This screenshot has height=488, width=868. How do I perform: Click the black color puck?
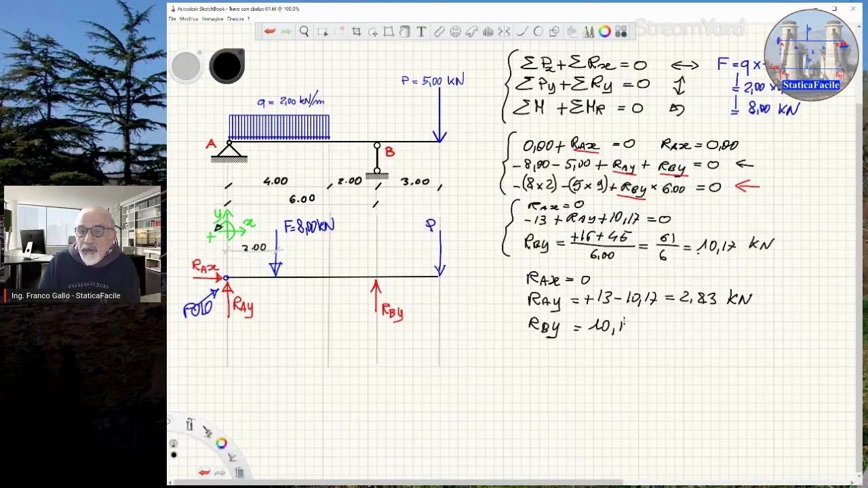[x=226, y=66]
